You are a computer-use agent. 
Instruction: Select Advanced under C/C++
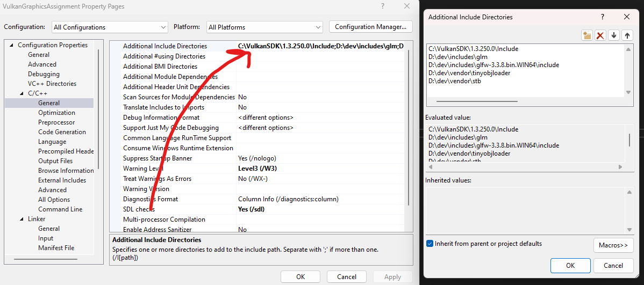tap(52, 190)
